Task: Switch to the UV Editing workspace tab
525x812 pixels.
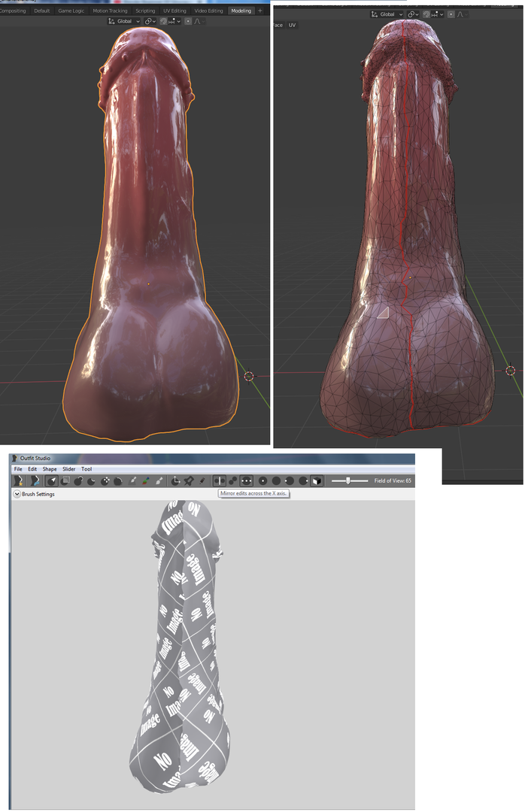Action: point(174,11)
